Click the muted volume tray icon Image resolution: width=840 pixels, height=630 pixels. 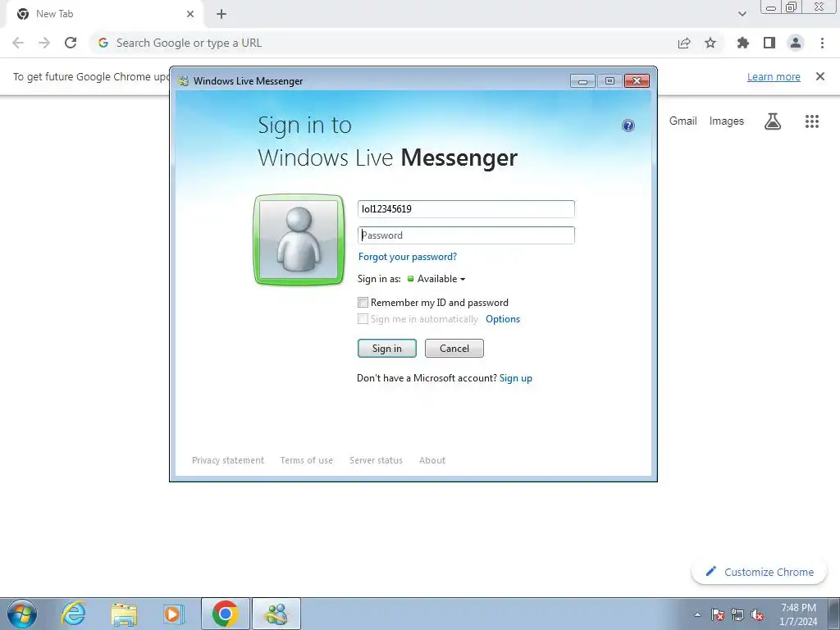click(x=757, y=614)
